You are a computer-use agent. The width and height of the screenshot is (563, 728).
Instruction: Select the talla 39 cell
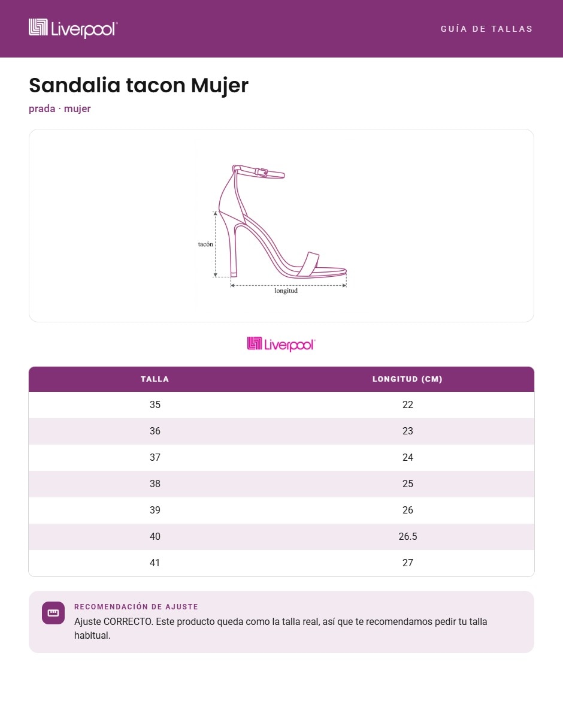pos(155,510)
